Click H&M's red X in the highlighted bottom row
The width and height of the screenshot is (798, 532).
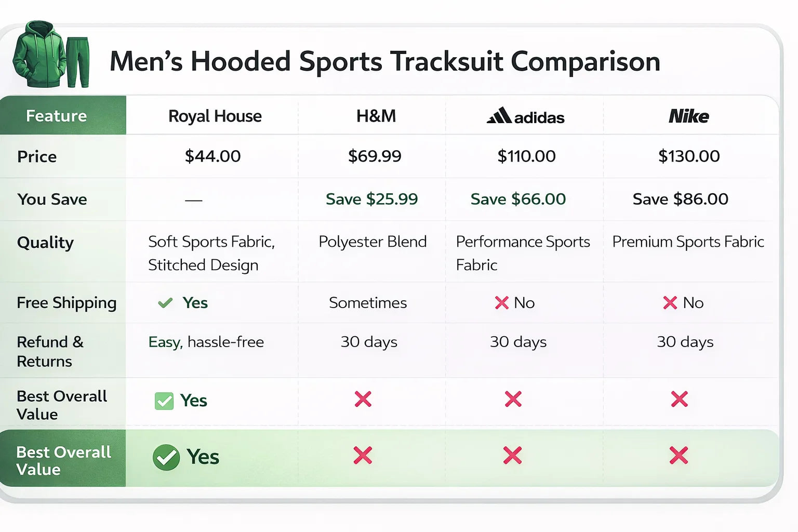[363, 455]
